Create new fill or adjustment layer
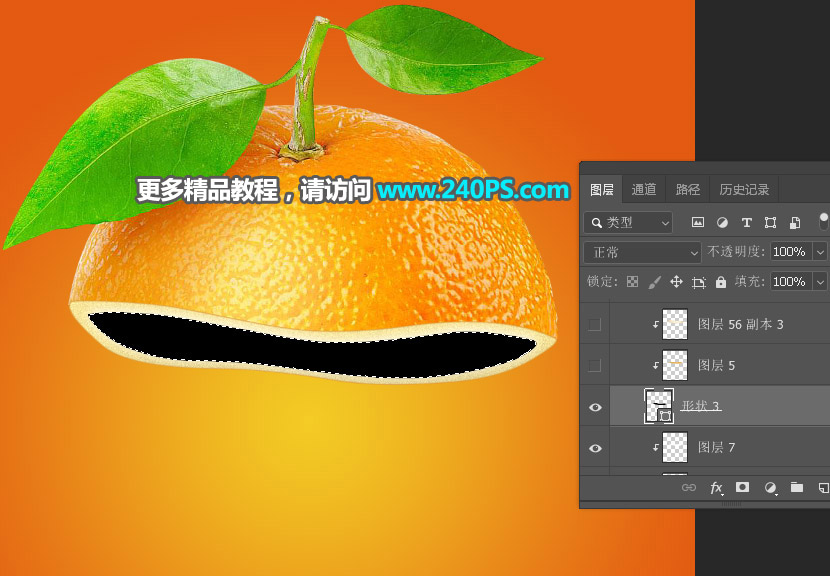 point(770,488)
